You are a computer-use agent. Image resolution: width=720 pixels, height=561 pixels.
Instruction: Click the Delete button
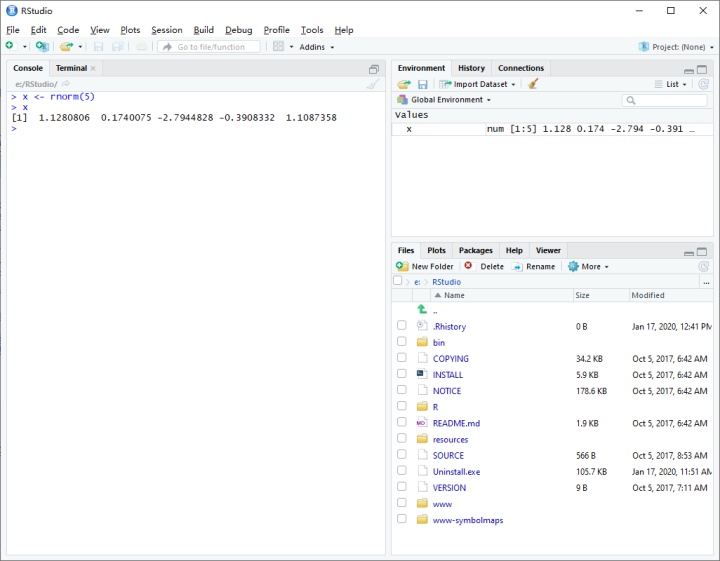pyautogui.click(x=484, y=266)
